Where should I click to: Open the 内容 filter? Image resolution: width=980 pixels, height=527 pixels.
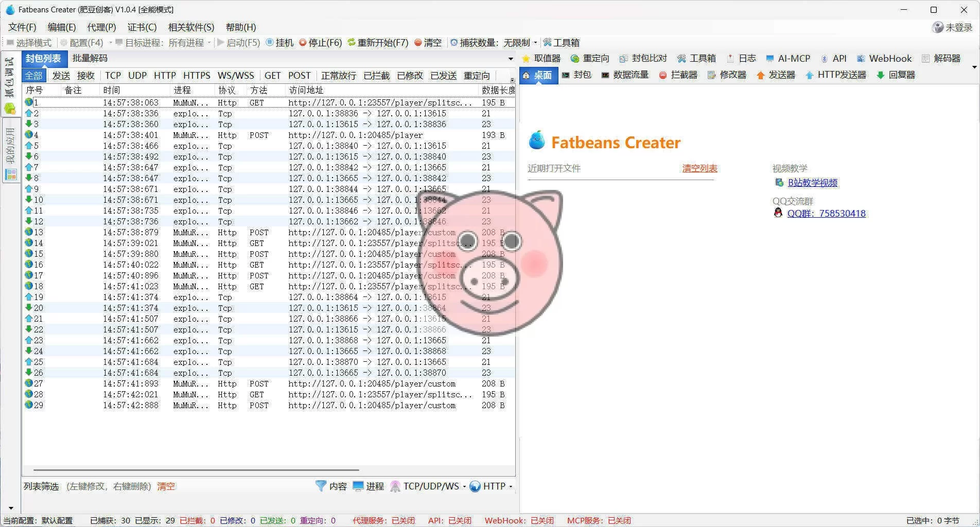(331, 486)
